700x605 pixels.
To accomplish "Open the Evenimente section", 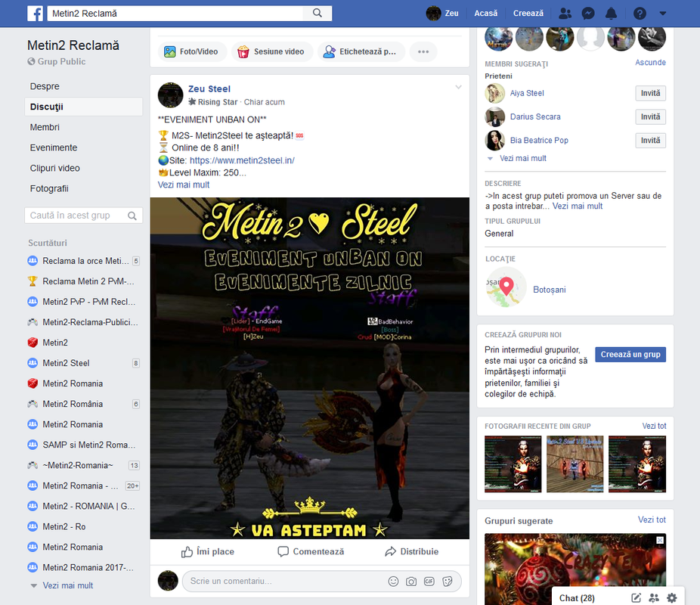I will (54, 147).
